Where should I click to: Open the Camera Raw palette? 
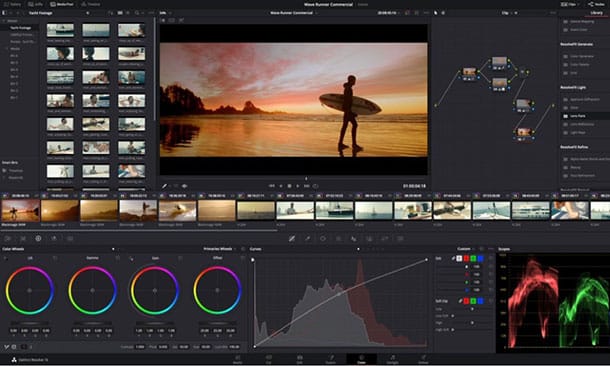pyautogui.click(x=7, y=238)
